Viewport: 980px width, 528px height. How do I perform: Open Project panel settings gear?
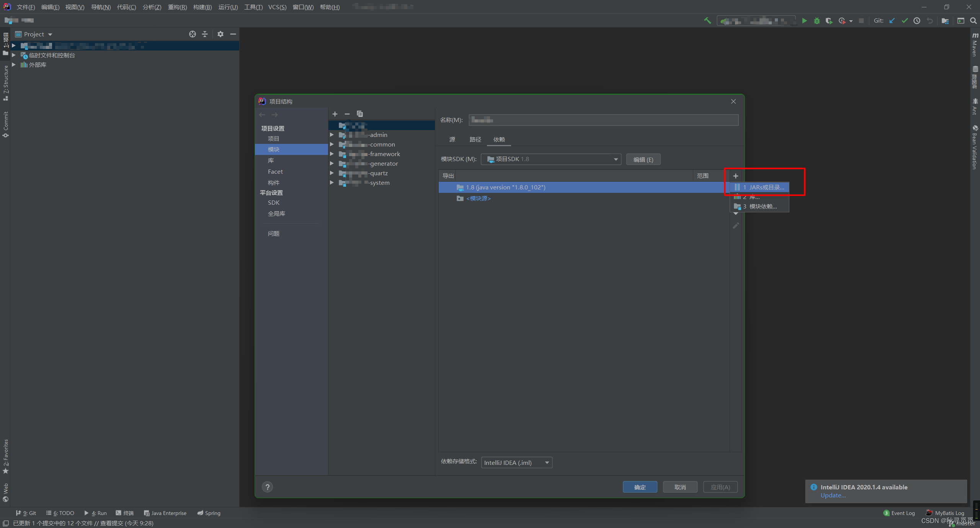coord(220,34)
